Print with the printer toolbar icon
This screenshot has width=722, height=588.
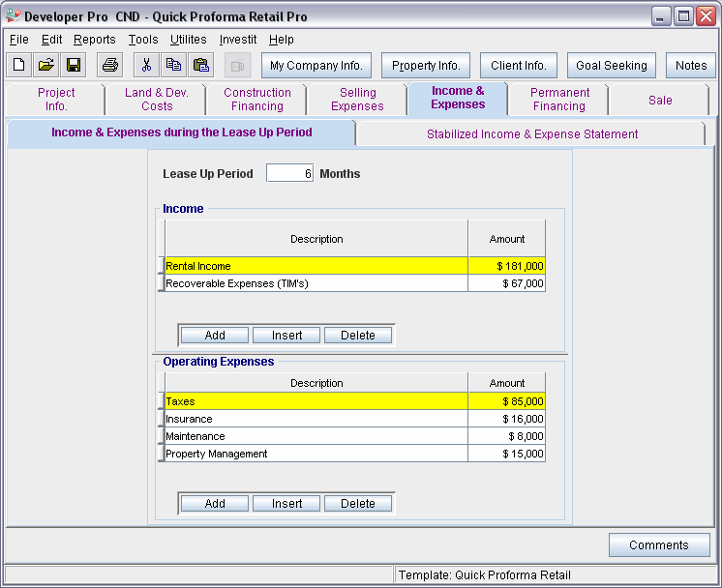click(110, 65)
